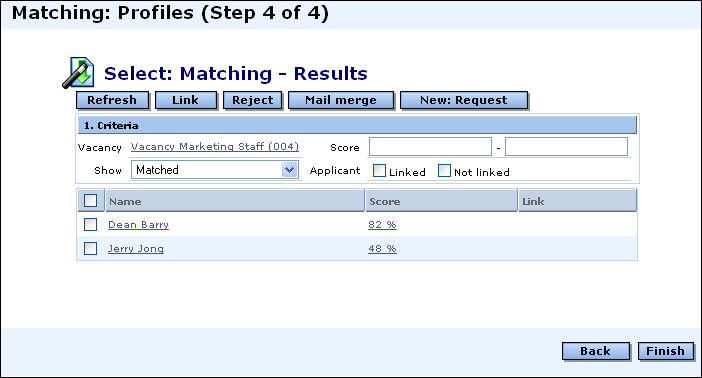Click the minimum Score input field
Viewport: 702px width, 378px height.
[430, 146]
